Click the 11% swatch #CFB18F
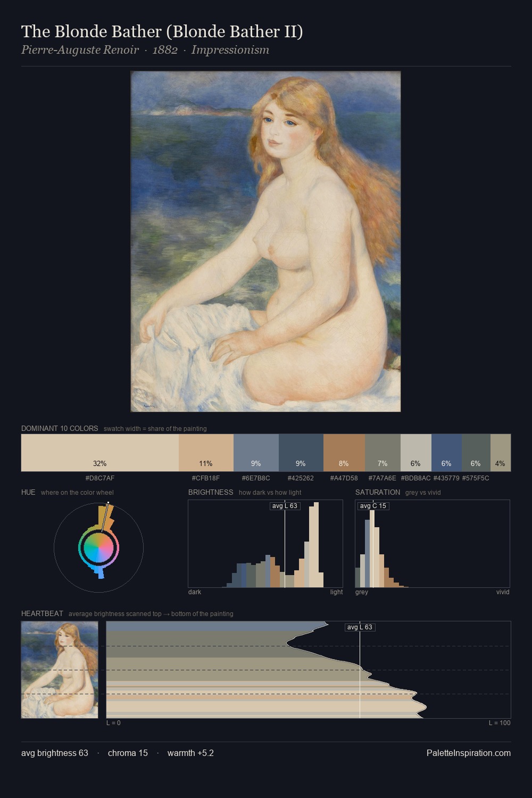This screenshot has width=532, height=798. [x=206, y=453]
